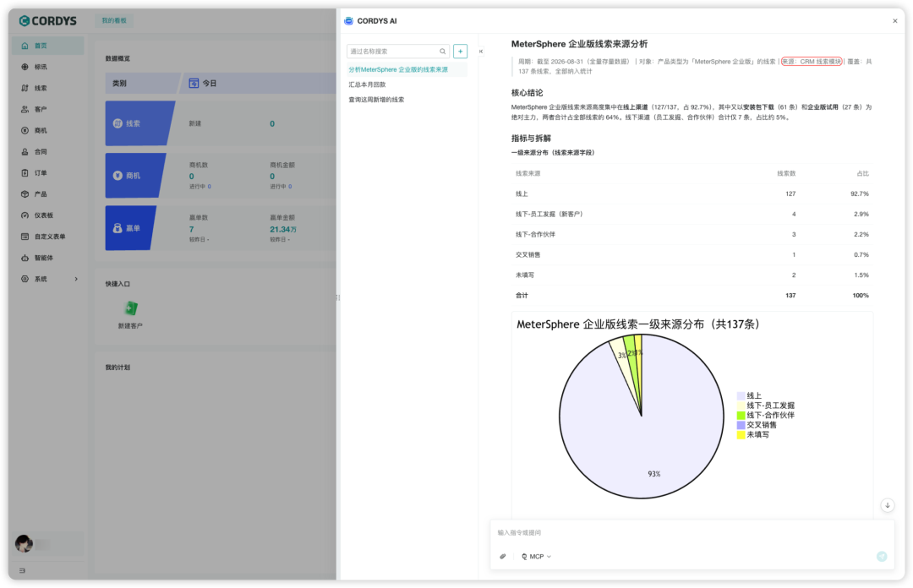This screenshot has width=913, height=588.
Task: Click the CORDYS AI robot icon
Action: click(348, 21)
